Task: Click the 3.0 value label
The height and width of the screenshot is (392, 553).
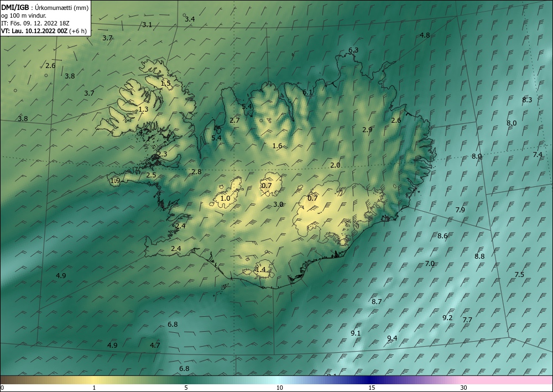Action: pos(278,204)
